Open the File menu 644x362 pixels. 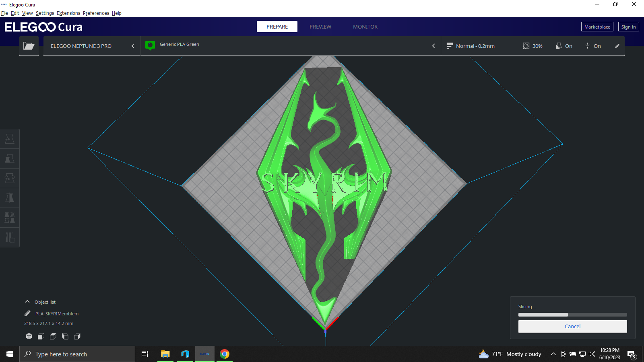pyautogui.click(x=4, y=13)
